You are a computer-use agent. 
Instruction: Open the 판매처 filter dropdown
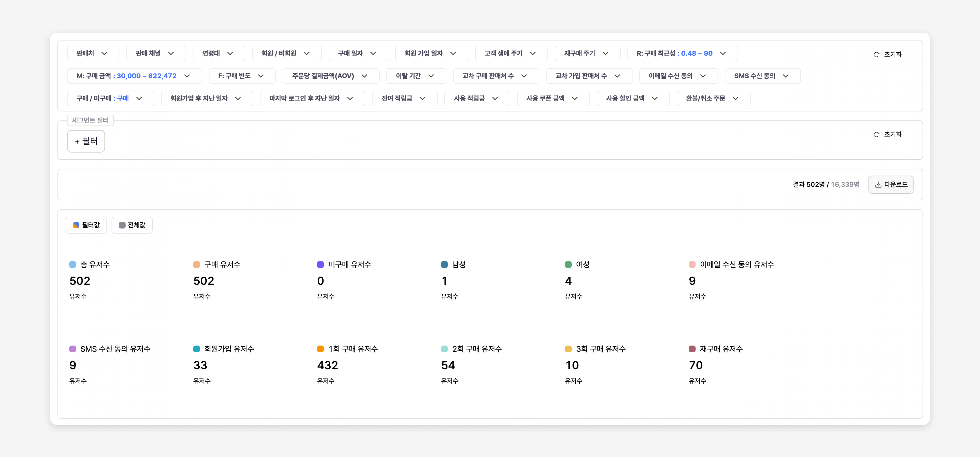pyautogui.click(x=93, y=54)
